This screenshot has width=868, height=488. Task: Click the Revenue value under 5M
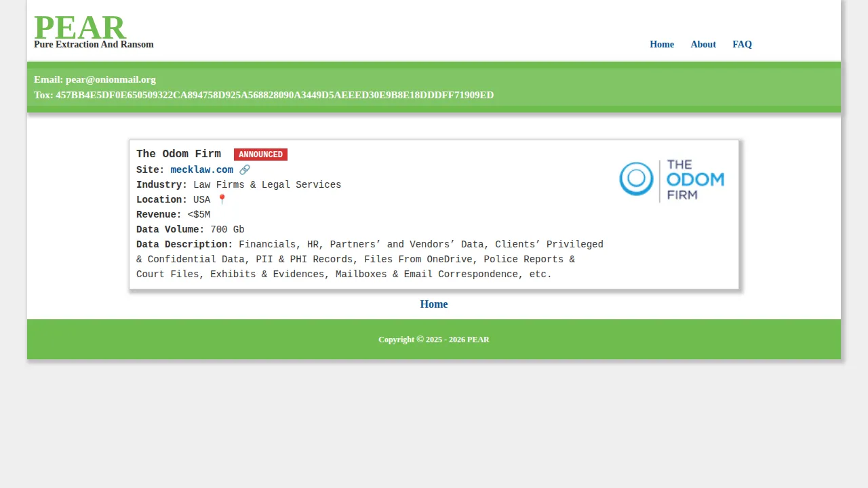199,215
